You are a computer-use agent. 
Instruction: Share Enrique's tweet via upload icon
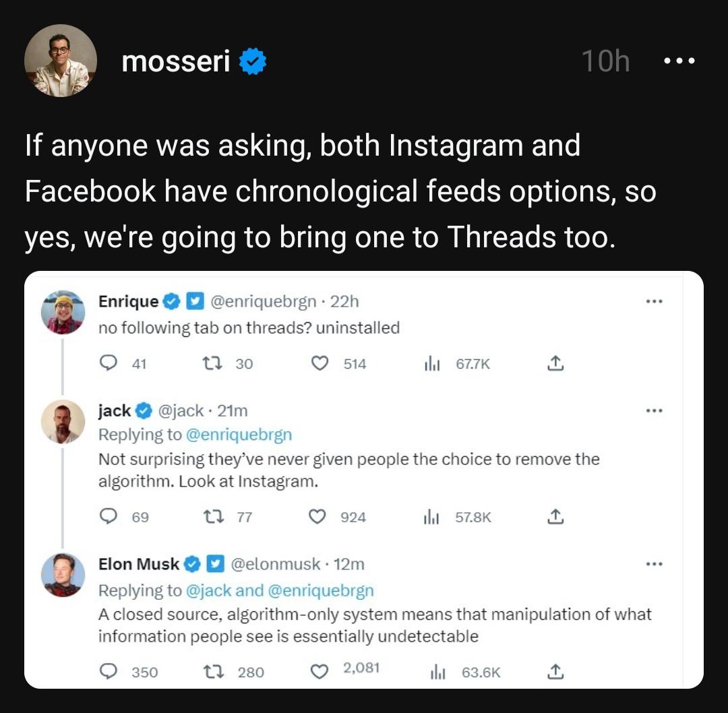click(554, 364)
